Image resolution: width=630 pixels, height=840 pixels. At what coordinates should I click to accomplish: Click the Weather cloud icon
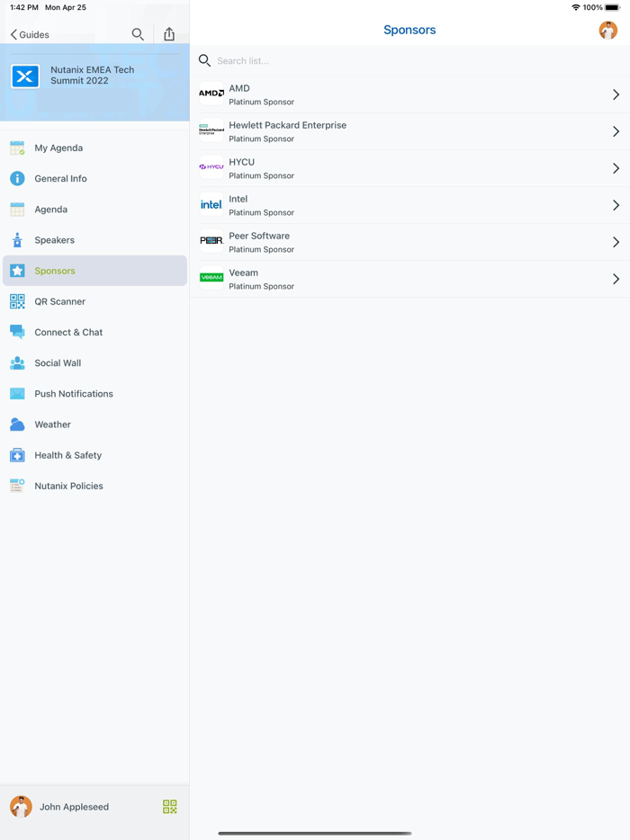click(17, 424)
